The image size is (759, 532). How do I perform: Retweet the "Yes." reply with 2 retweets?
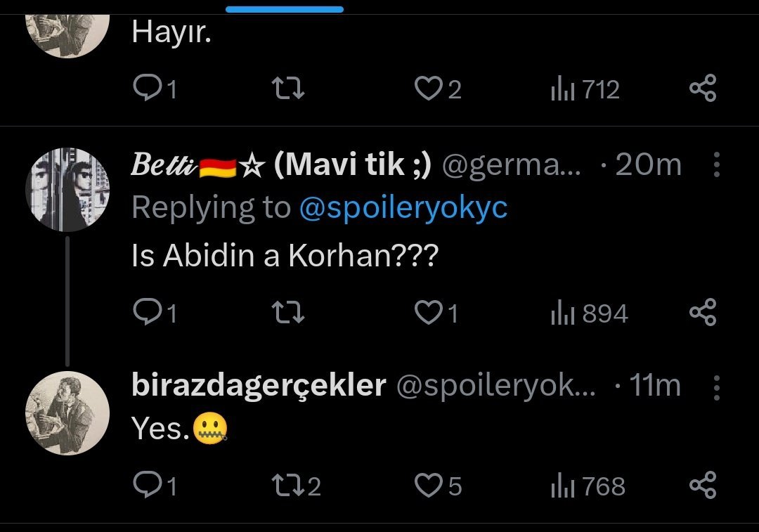(x=289, y=486)
